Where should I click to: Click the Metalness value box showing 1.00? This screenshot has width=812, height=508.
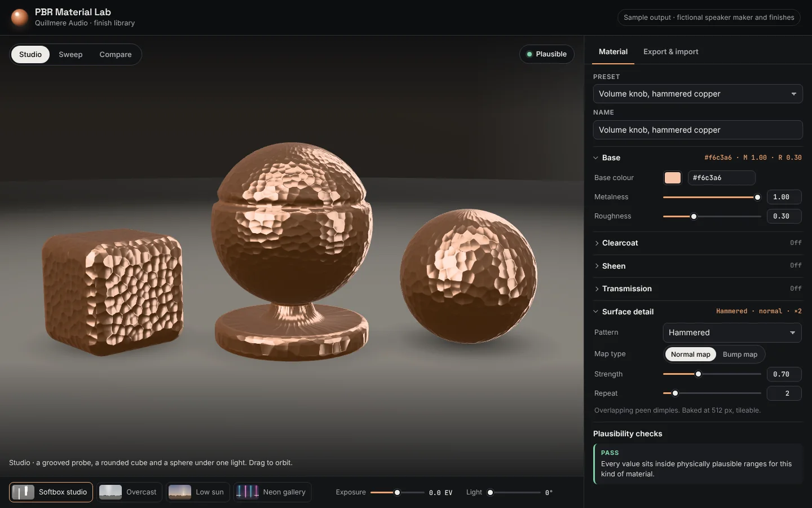(x=784, y=197)
